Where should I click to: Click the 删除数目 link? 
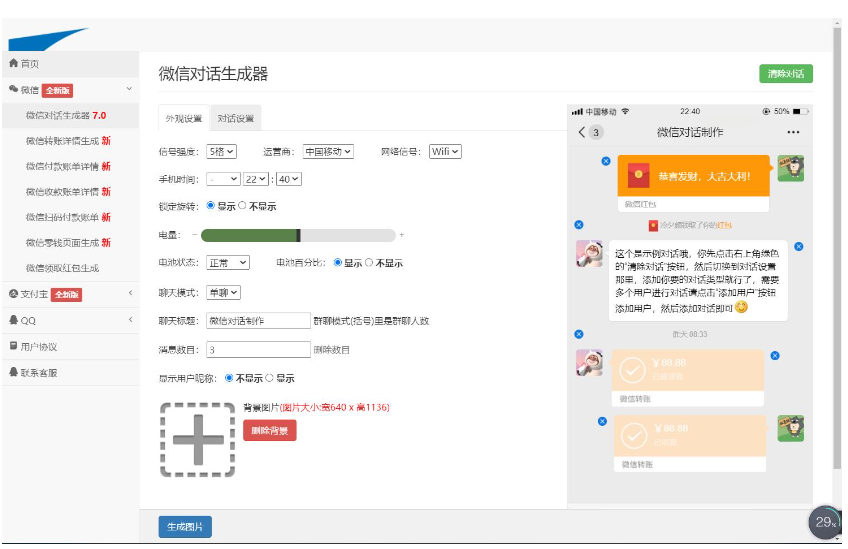[x=332, y=349]
